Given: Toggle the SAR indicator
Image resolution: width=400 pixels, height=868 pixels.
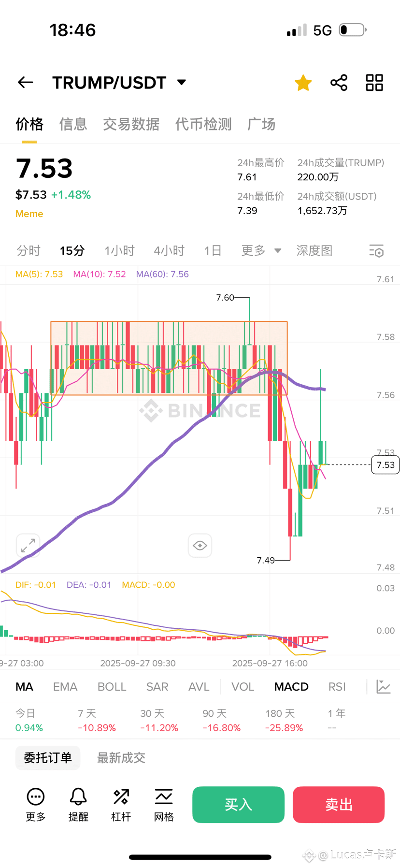Looking at the screenshot, I should [x=157, y=687].
